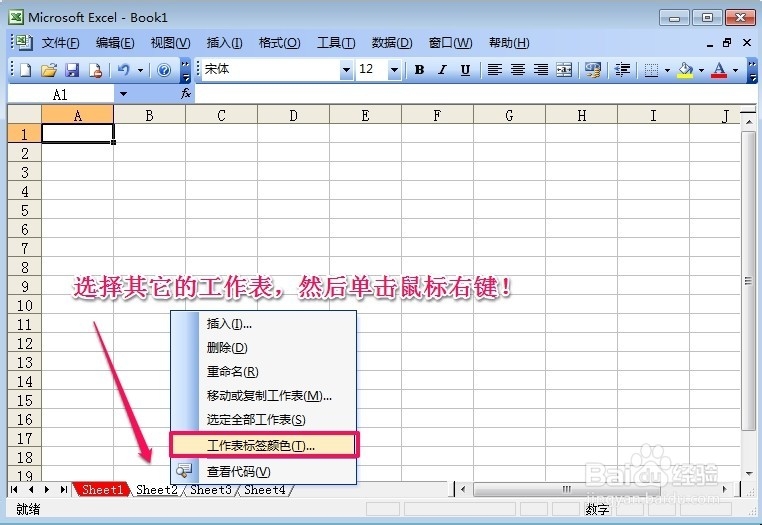Click the Currency style icon
This screenshot has width=762, height=525.
click(593, 70)
